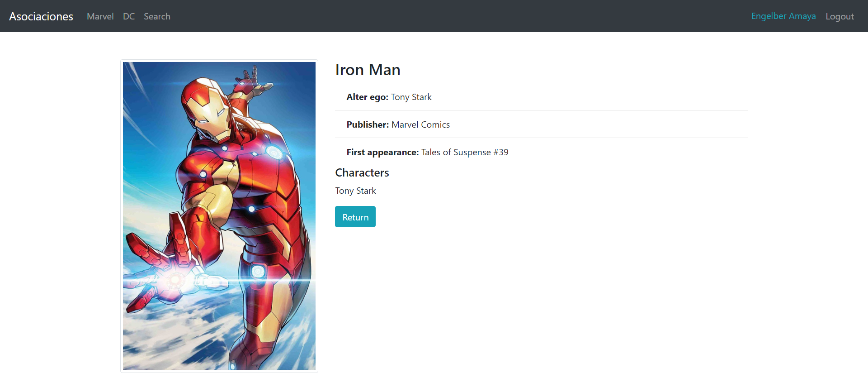
Task: Log out using the Logout link
Action: pos(840,16)
